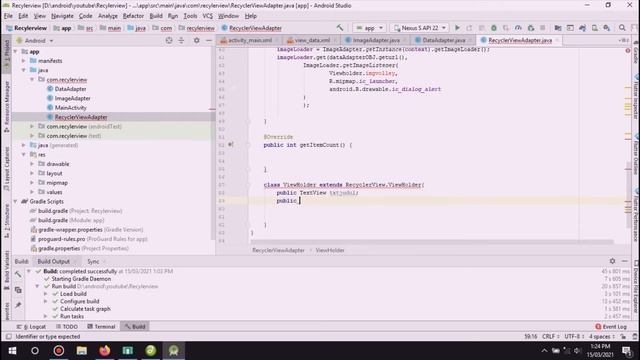
Task: Open MainActivity in the project tree
Action: 71,108
